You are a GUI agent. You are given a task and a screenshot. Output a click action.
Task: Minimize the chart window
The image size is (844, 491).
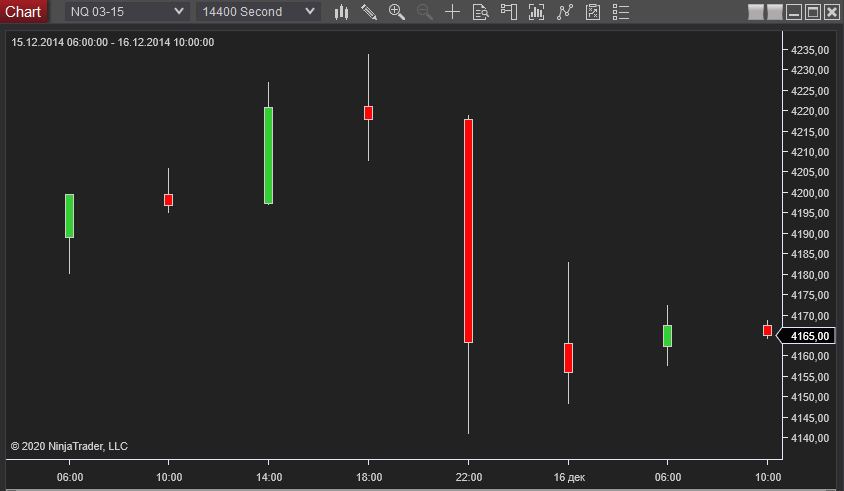point(793,12)
